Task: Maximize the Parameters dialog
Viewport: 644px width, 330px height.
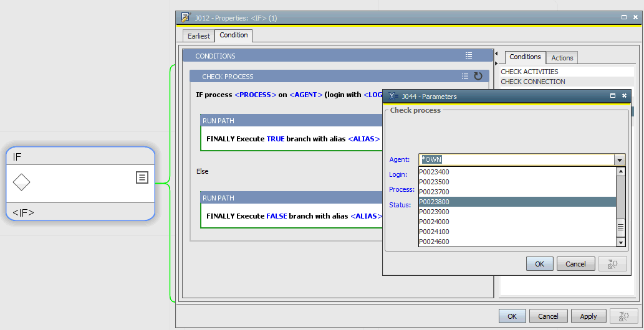Action: (613, 96)
